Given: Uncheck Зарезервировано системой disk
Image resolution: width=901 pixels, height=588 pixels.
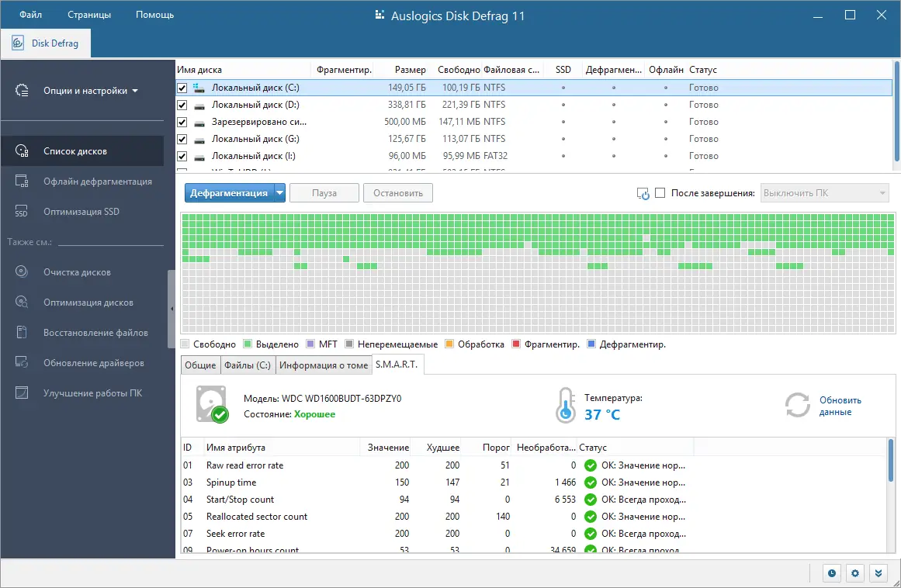Looking at the screenshot, I should [182, 122].
